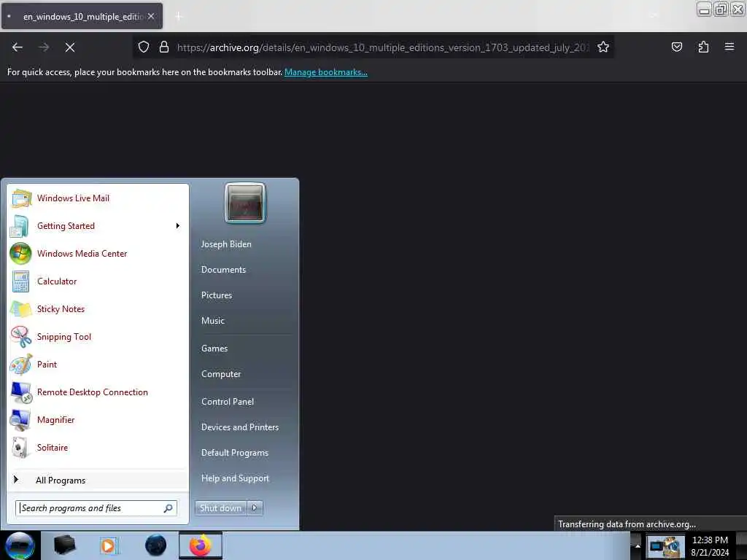Open the black folder taskbar icon
747x560 pixels.
click(x=64, y=545)
